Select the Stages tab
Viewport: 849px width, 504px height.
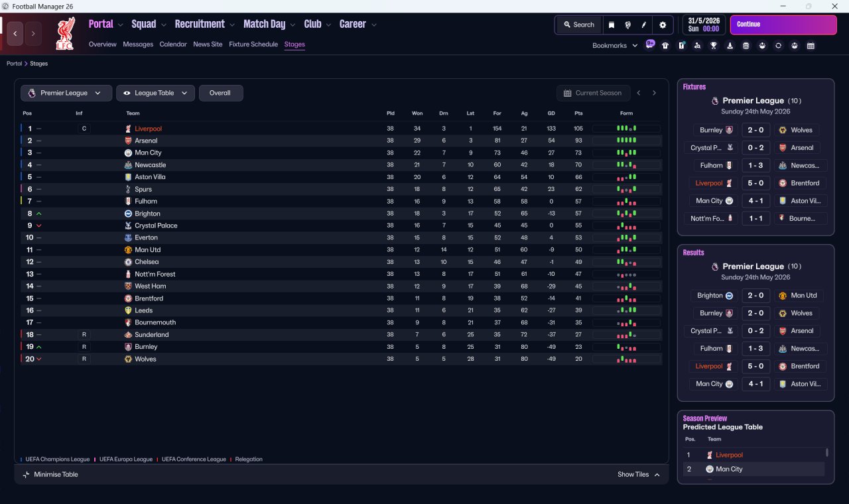pos(294,44)
